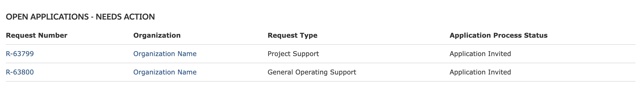
Task: Select the Request Type column header
Action: click(x=292, y=35)
